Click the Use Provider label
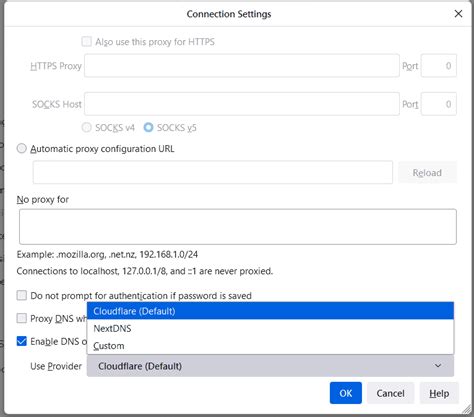This screenshot has height=417, width=474. click(x=56, y=366)
